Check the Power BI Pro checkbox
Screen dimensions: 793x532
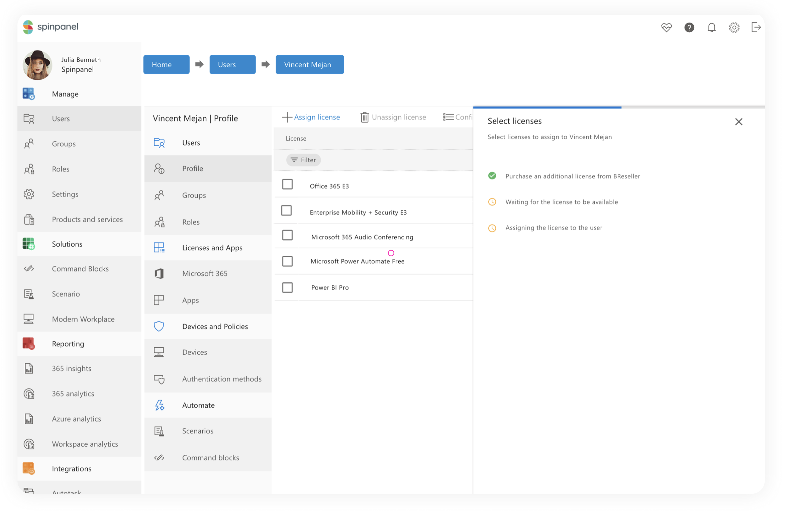pos(287,287)
